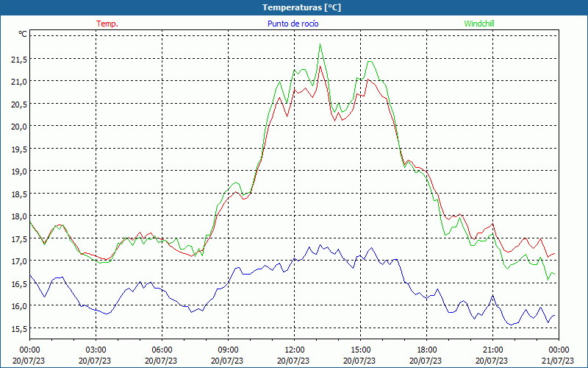Click the 19,0 y-axis value
The height and width of the screenshot is (368, 588).
point(18,171)
